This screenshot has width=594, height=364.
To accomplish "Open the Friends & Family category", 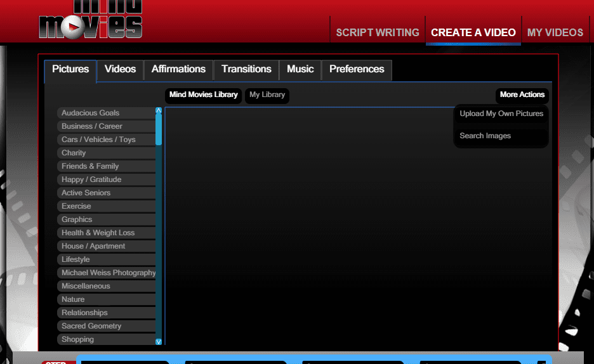I will coord(107,166).
